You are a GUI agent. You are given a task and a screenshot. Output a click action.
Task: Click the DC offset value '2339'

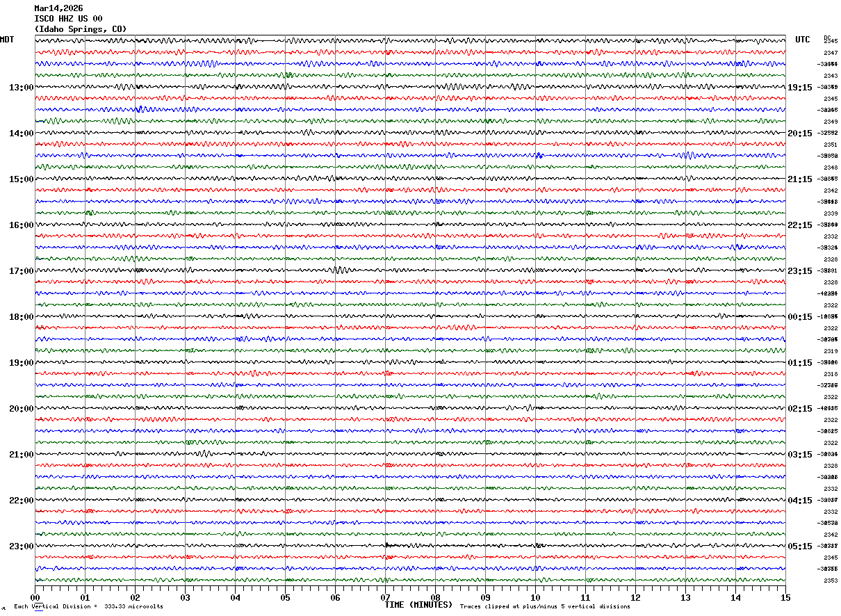[x=830, y=213]
